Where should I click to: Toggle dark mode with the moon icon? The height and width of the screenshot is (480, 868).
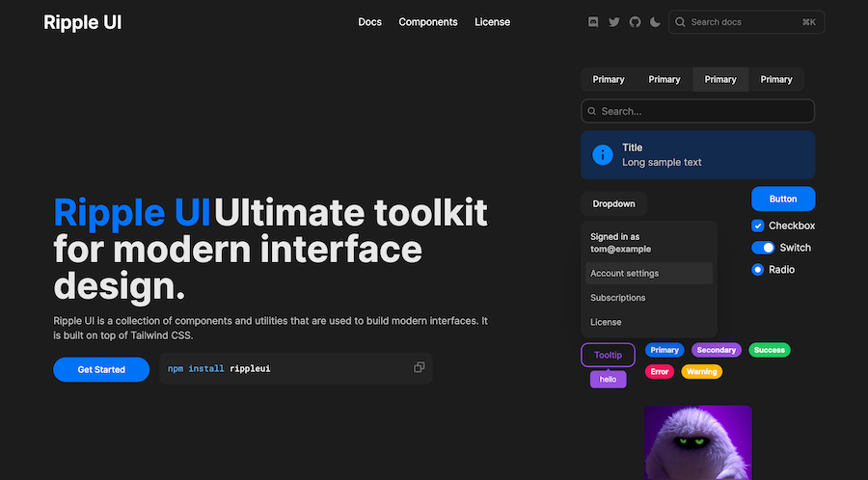(656, 22)
